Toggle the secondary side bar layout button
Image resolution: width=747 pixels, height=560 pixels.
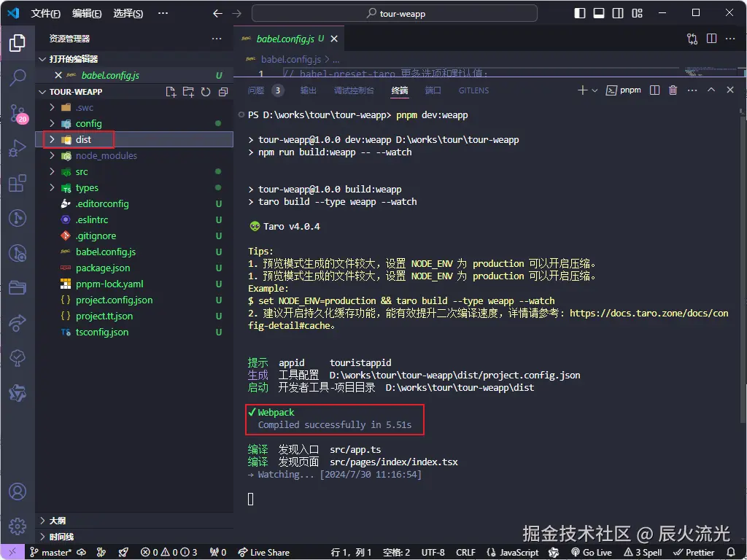pyautogui.click(x=618, y=13)
